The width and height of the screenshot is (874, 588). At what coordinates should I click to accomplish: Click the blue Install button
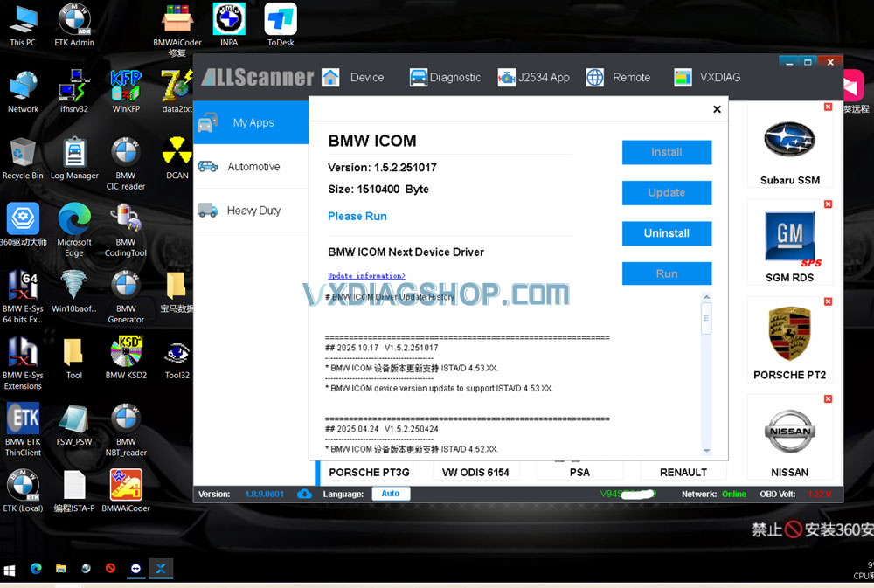(x=666, y=152)
